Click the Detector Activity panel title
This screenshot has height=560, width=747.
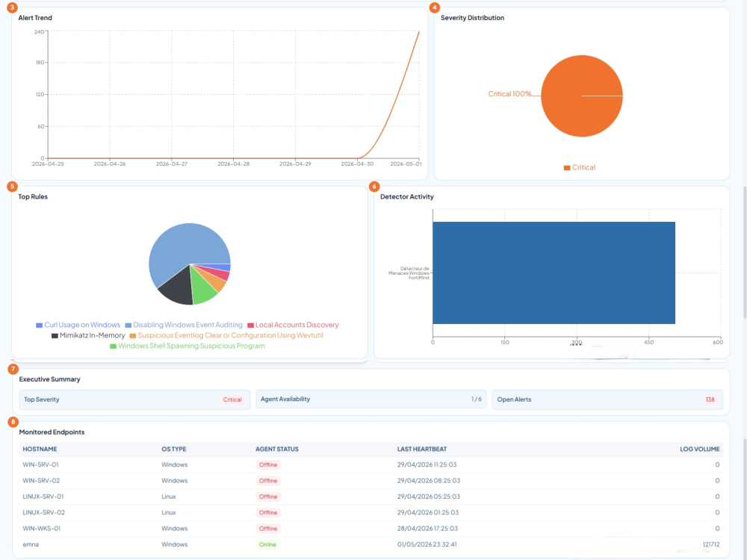tap(407, 196)
